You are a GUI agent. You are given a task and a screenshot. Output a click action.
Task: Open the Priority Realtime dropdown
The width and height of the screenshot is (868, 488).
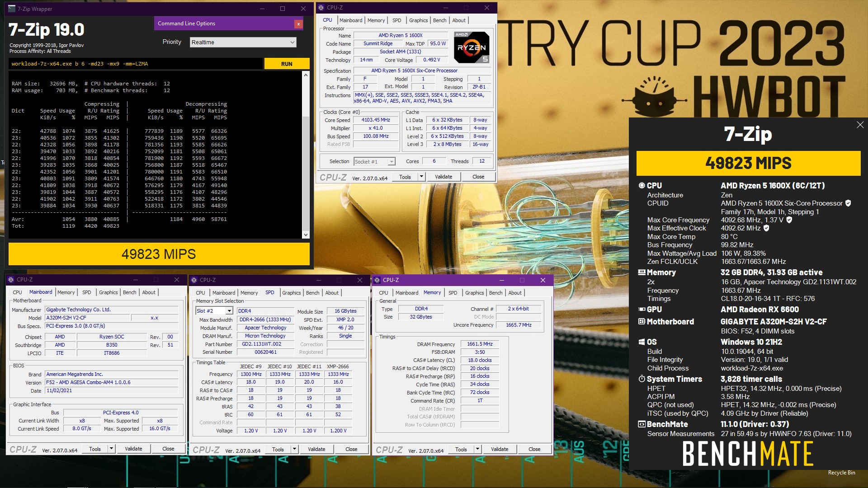243,42
